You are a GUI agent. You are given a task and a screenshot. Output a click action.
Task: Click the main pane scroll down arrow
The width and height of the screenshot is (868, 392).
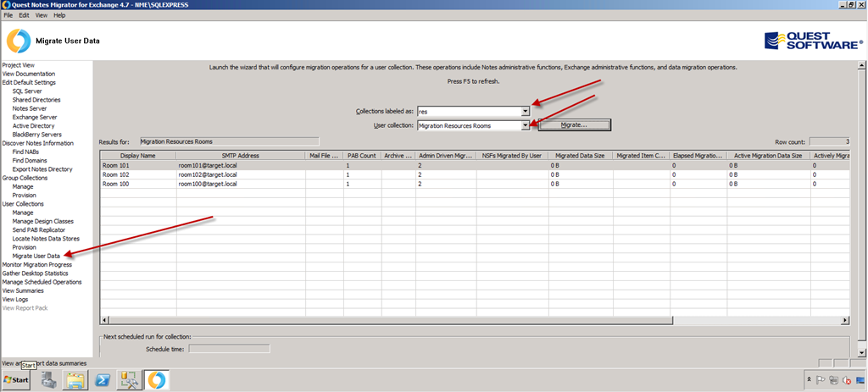click(861, 352)
